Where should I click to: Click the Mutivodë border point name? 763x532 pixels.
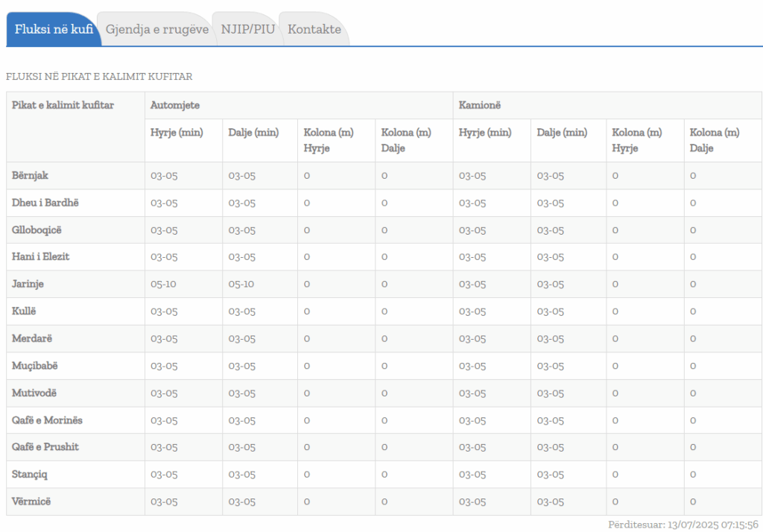click(34, 393)
